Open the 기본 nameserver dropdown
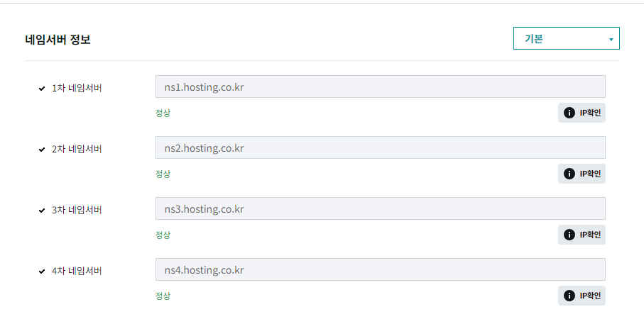The image size is (644, 324). pos(566,39)
